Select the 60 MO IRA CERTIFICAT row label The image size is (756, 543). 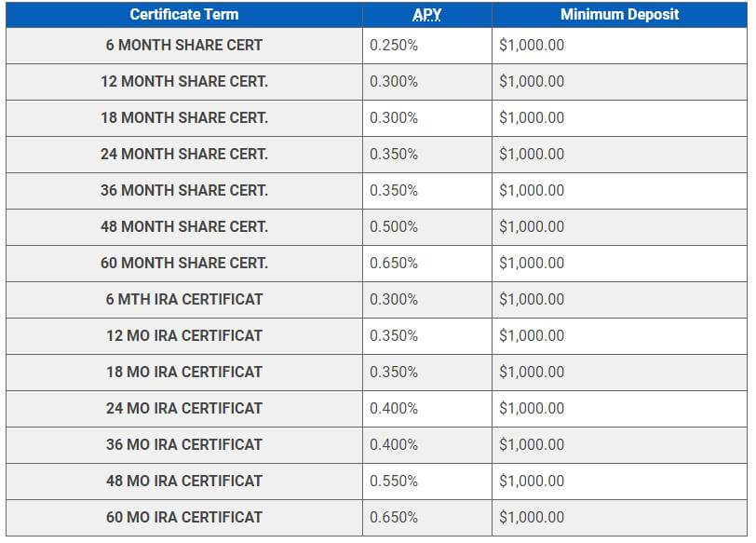click(x=184, y=518)
